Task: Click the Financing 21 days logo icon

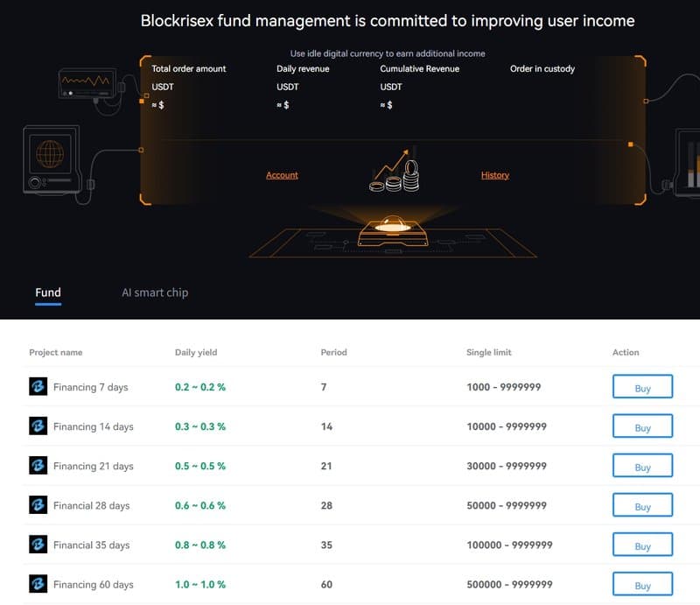Action: coord(38,466)
